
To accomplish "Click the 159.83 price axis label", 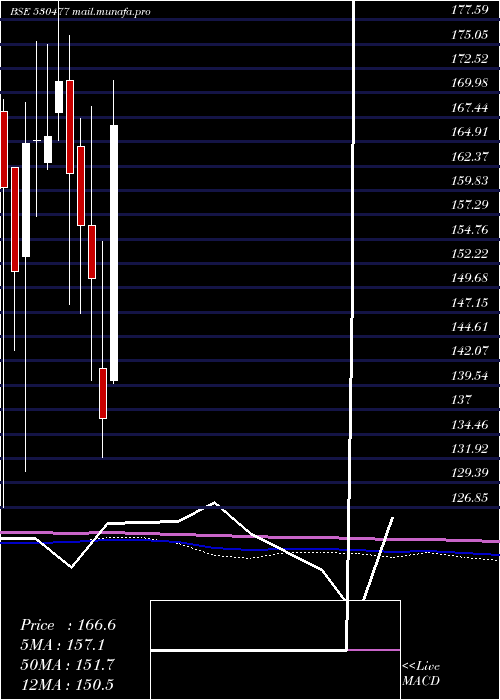I will [x=470, y=181].
